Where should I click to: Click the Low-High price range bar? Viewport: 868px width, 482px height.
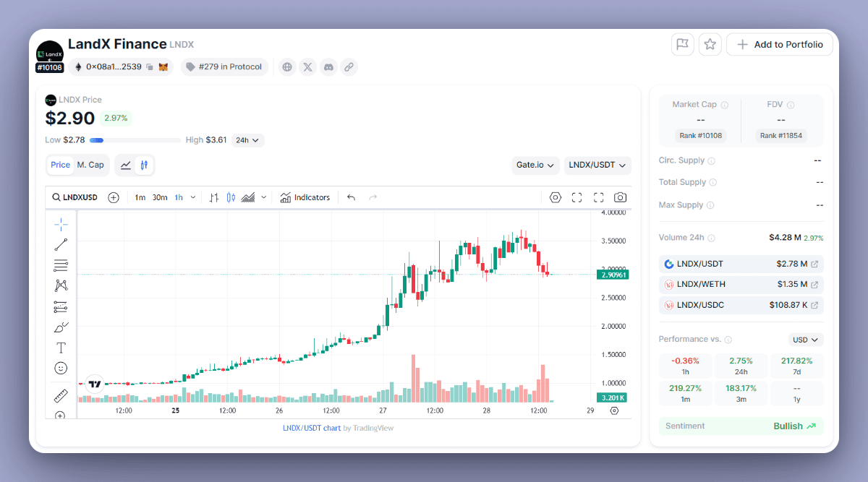pyautogui.click(x=135, y=140)
